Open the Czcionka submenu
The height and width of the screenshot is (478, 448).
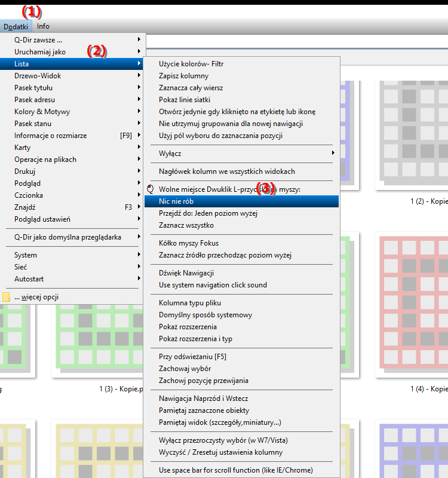tap(72, 195)
